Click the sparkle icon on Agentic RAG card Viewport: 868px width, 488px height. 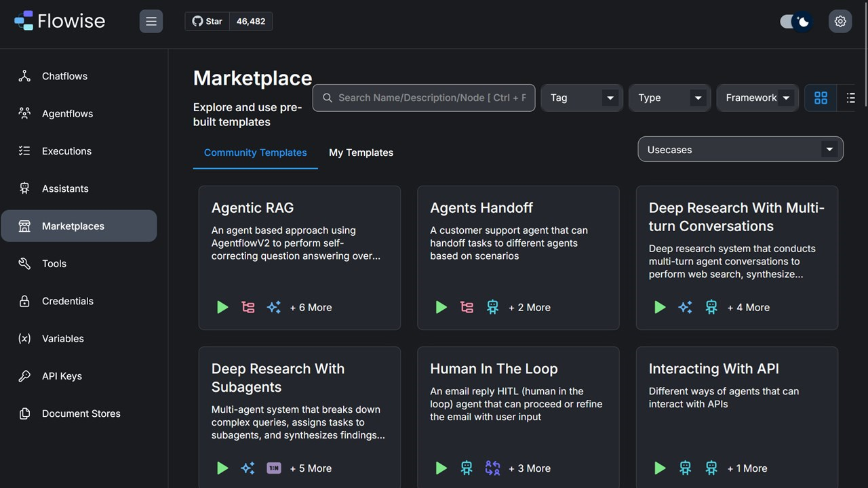273,307
